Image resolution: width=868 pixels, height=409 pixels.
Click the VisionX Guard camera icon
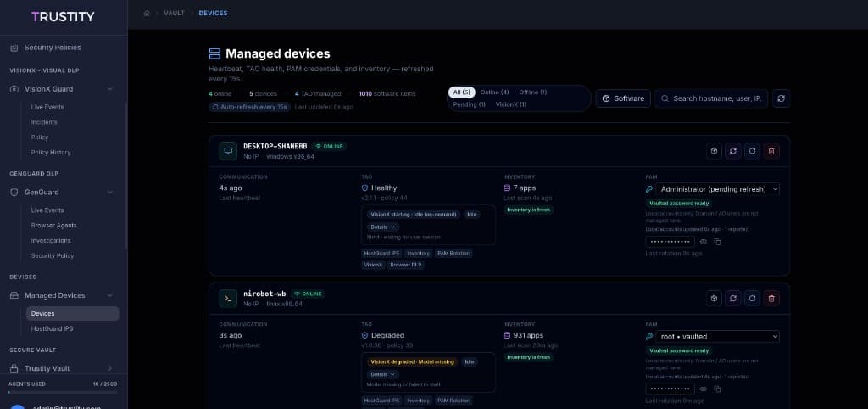14,88
